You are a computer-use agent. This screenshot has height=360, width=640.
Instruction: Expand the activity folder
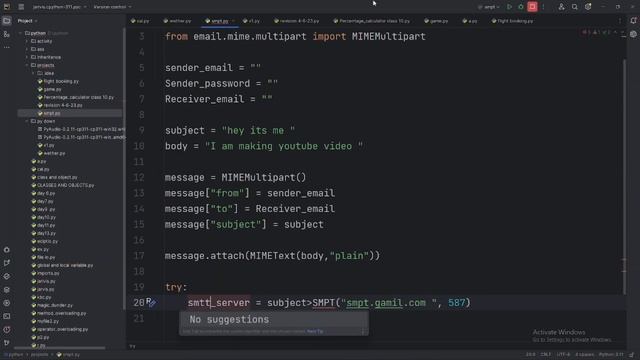(x=27, y=41)
